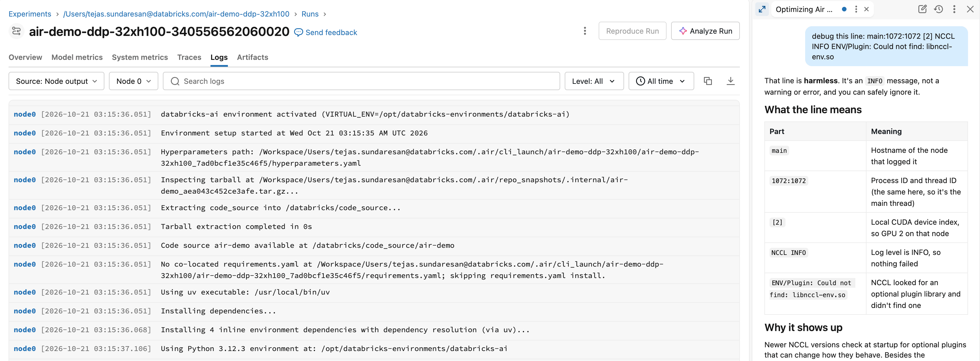Switch to the Overview tab

click(25, 57)
